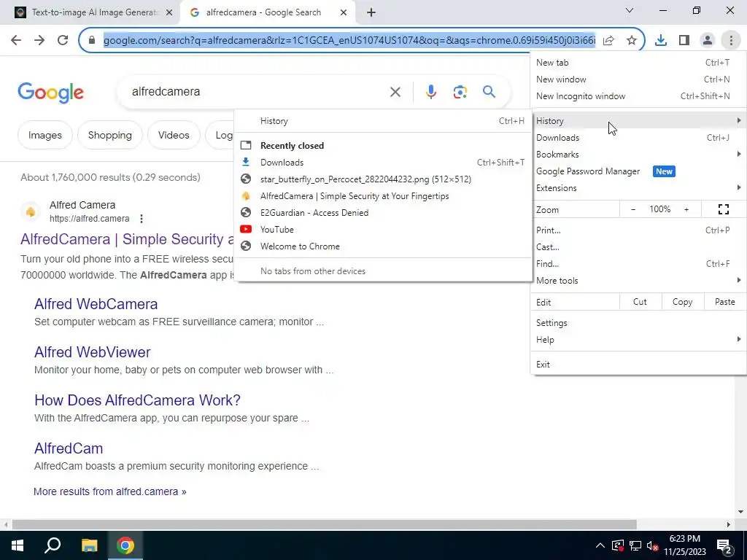Viewport: 747px width, 560px height.
Task: Show hidden system tray icons
Action: 600,545
